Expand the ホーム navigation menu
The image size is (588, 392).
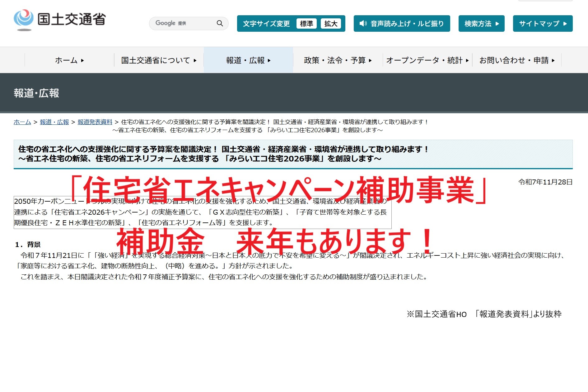click(x=69, y=60)
